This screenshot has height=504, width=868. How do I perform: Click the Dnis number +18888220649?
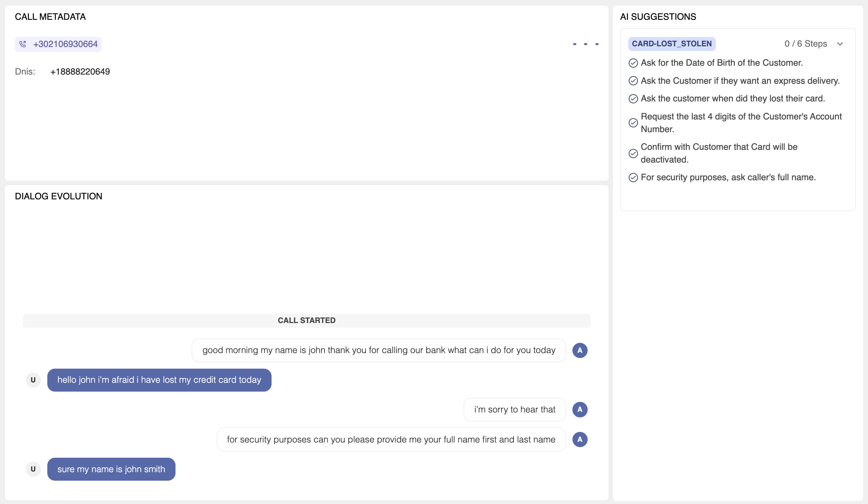80,71
